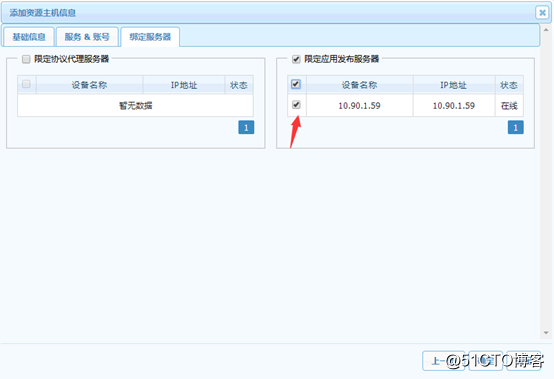
Task: Uncheck the 限定应用发布服务器 checkbox
Action: click(x=296, y=59)
